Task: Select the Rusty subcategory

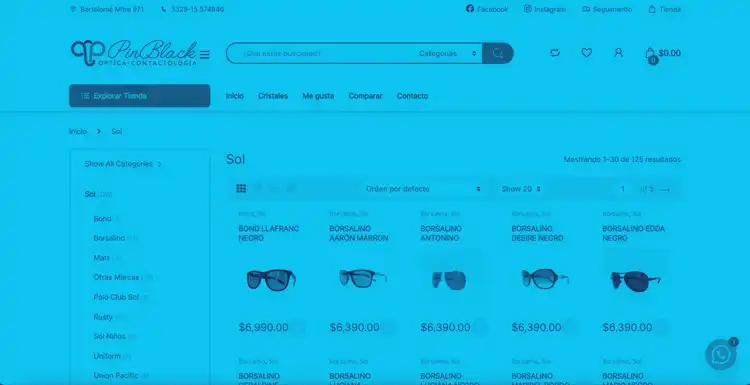Action: point(103,317)
